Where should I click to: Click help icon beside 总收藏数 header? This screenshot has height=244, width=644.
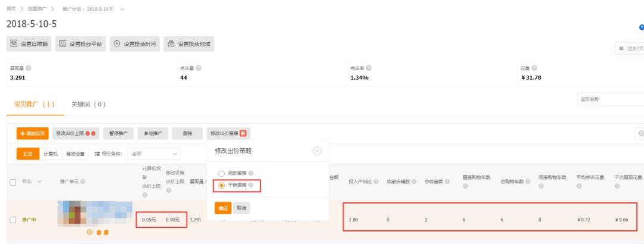pos(447,182)
